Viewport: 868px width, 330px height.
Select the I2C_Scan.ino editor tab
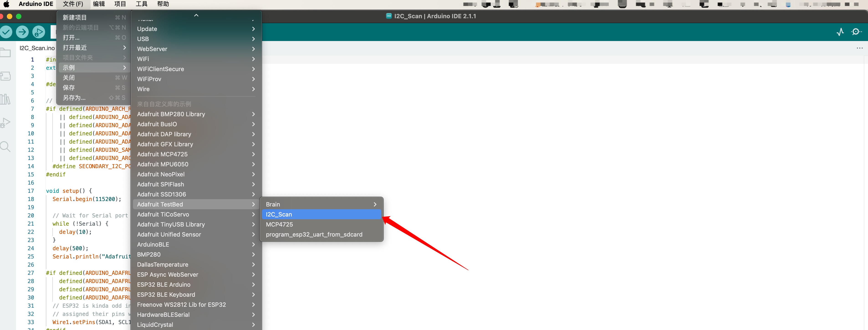click(37, 48)
